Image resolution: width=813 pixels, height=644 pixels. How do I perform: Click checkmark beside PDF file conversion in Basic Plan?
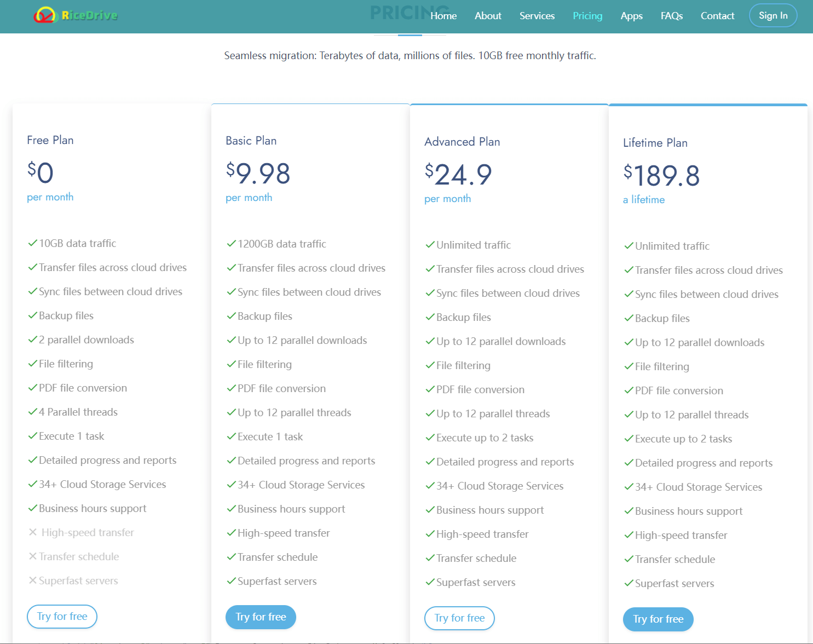pos(232,388)
